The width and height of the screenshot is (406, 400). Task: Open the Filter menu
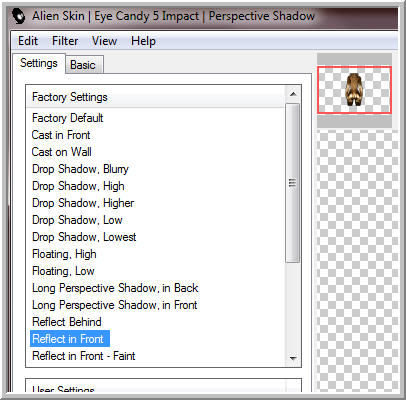pos(65,41)
